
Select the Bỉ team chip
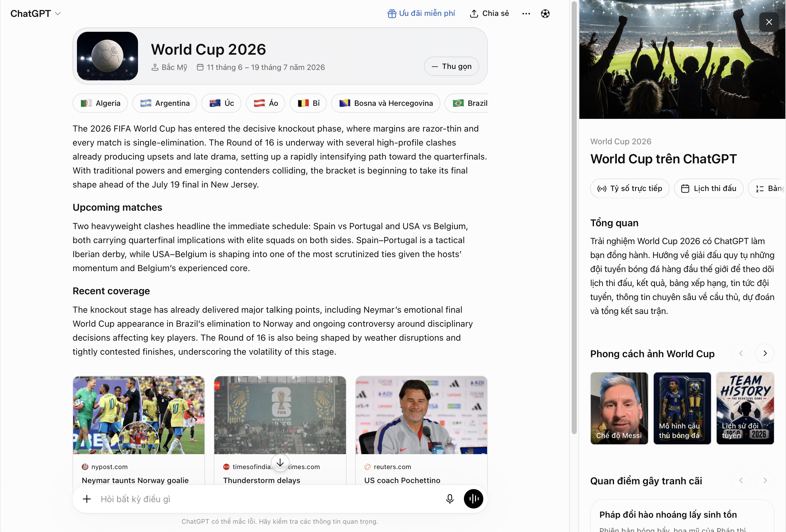coord(308,103)
